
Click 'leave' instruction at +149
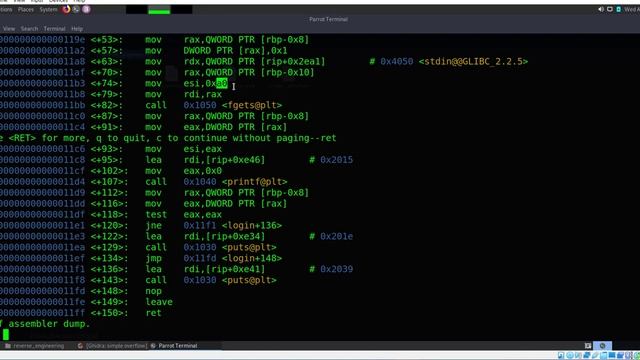pos(159,302)
